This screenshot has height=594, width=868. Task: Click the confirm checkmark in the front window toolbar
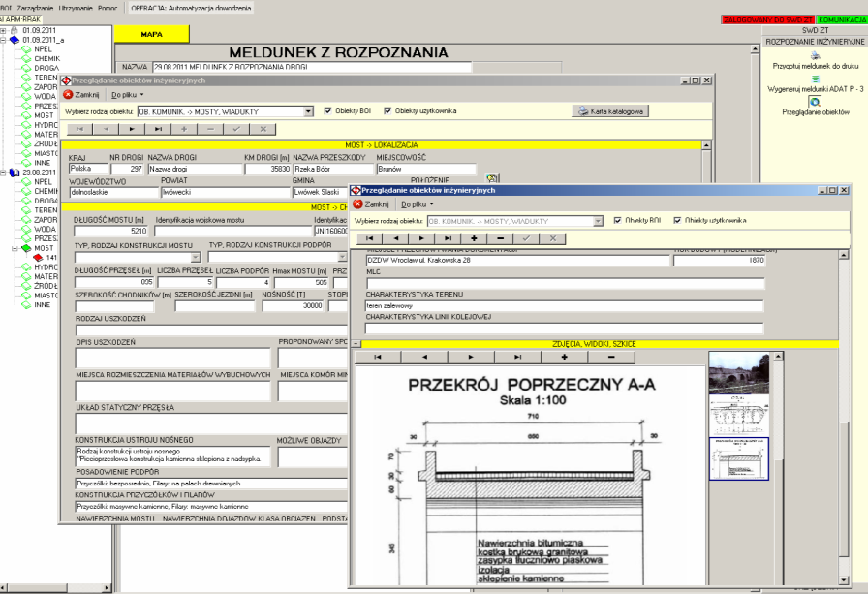tap(526, 238)
